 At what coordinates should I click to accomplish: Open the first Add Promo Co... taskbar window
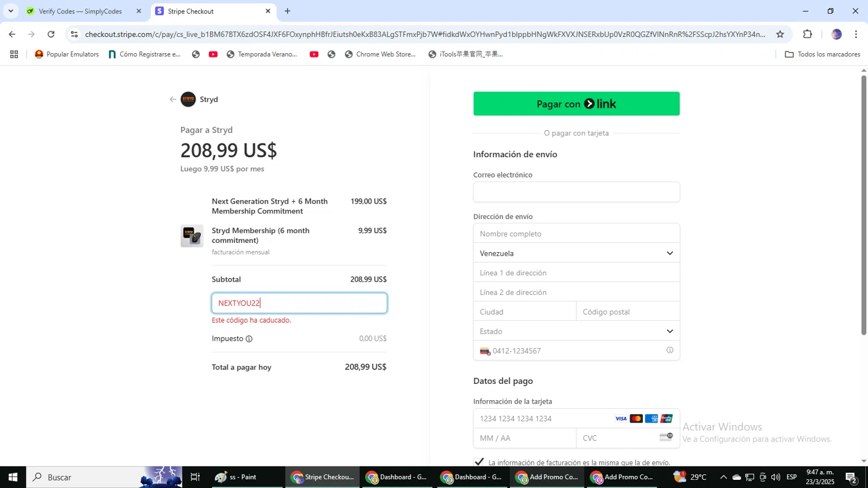click(x=547, y=477)
